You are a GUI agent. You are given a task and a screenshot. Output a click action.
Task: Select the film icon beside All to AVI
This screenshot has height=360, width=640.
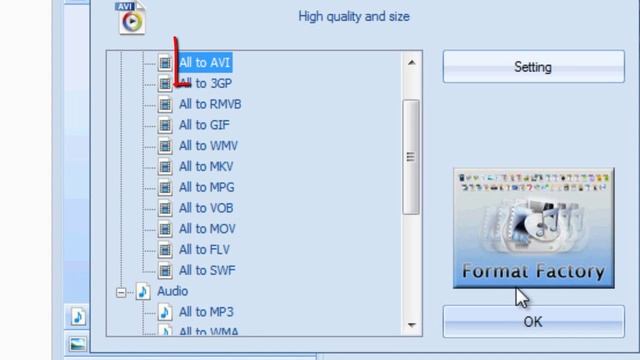(165, 63)
